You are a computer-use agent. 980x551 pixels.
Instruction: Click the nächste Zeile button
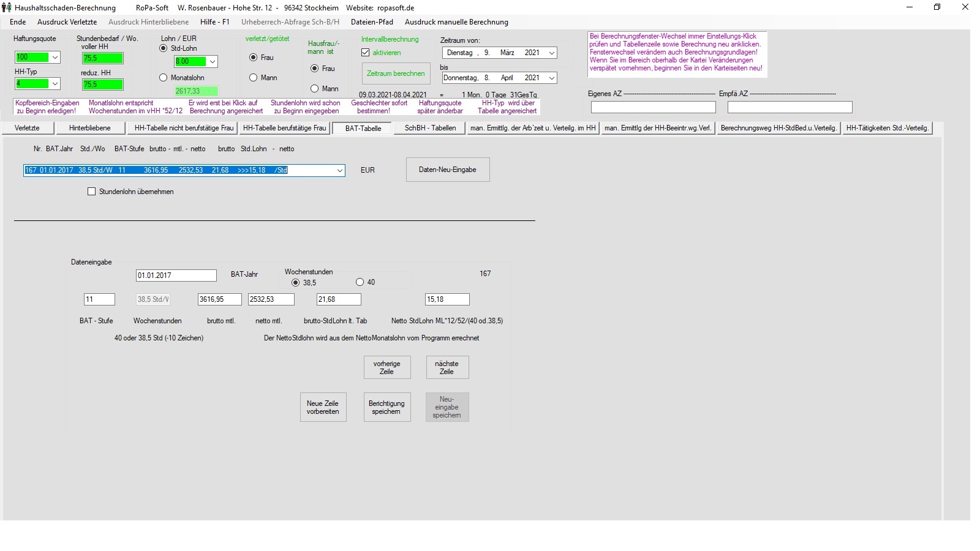pos(447,367)
